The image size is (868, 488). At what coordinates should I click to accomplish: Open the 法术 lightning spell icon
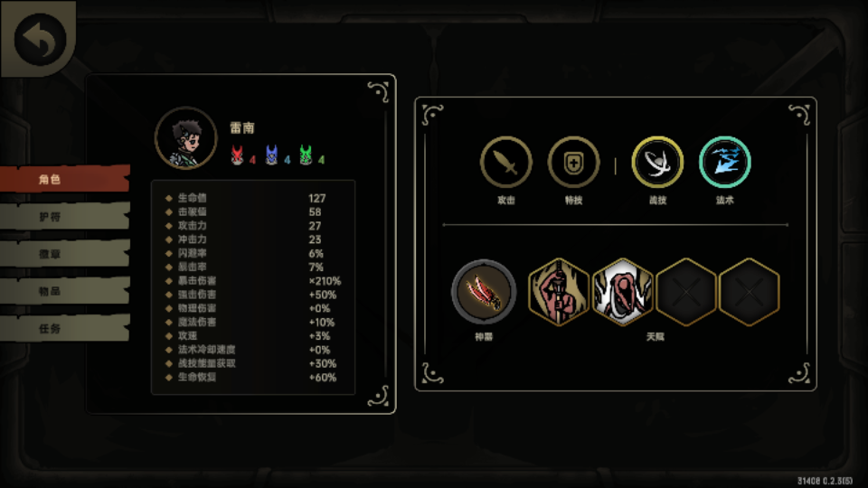(724, 163)
